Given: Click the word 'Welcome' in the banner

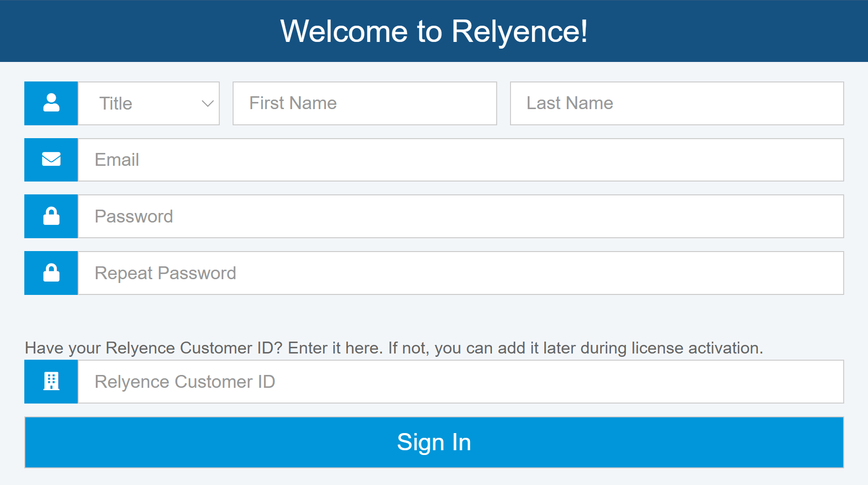Looking at the screenshot, I should [x=344, y=31].
